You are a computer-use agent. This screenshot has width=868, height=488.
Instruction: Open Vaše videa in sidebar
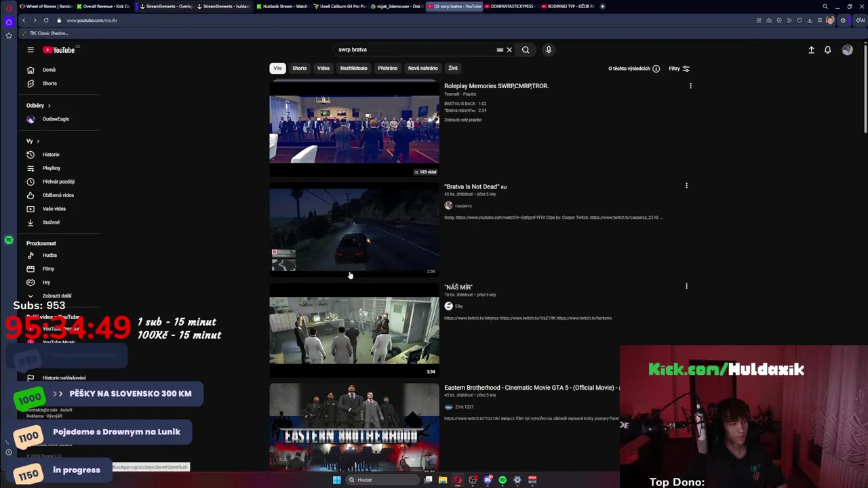coord(54,209)
